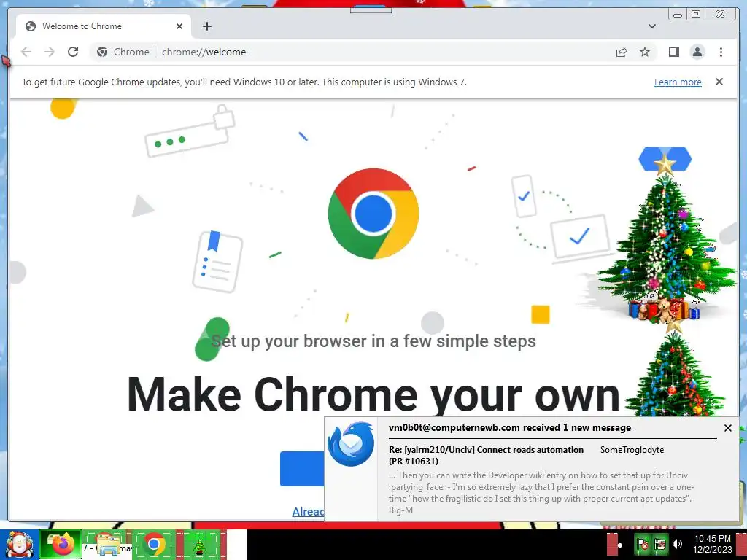Dismiss the Windows 7 update infobar

pyautogui.click(x=719, y=82)
